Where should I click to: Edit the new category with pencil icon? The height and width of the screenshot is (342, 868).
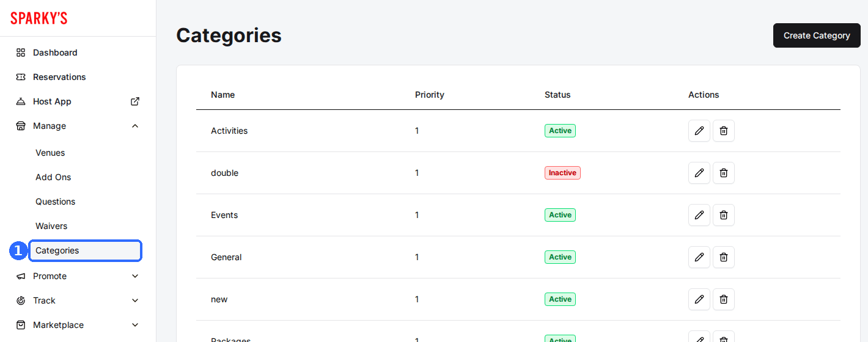point(699,299)
